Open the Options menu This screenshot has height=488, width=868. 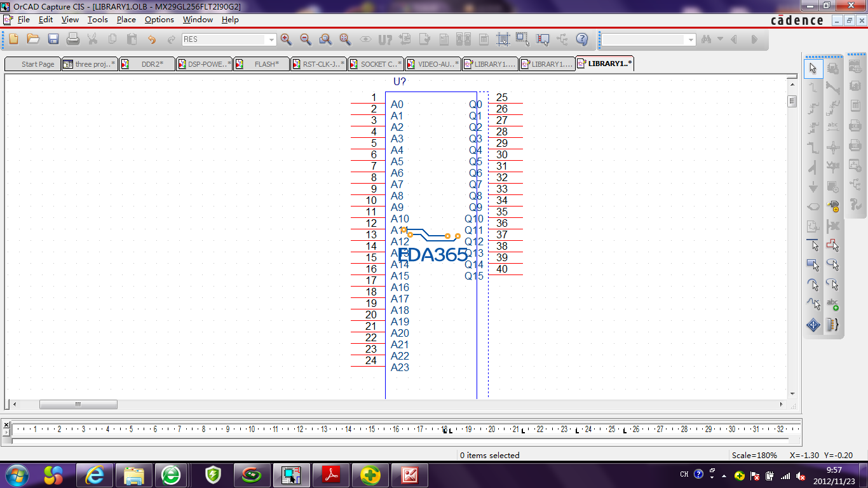159,20
